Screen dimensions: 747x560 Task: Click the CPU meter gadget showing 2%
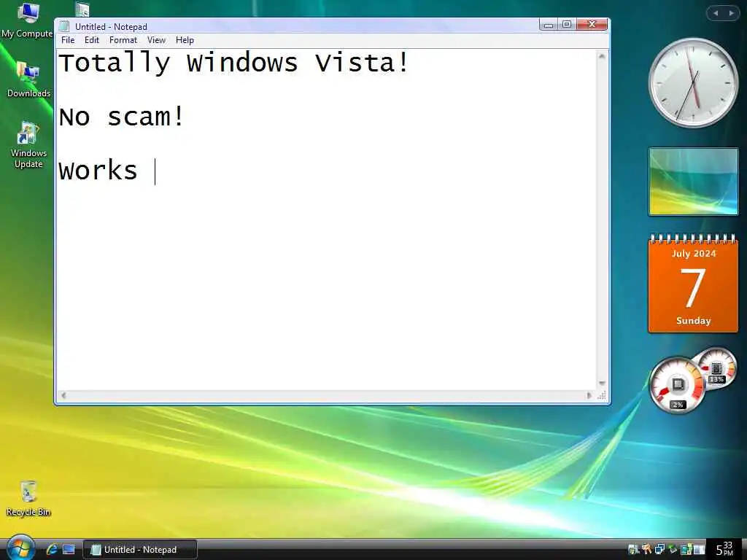click(677, 385)
